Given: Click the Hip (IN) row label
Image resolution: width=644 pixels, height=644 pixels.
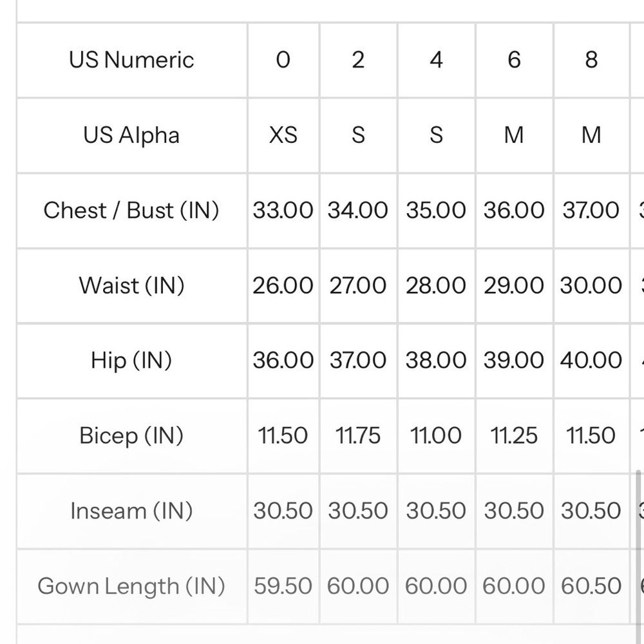Looking at the screenshot, I should (131, 361).
